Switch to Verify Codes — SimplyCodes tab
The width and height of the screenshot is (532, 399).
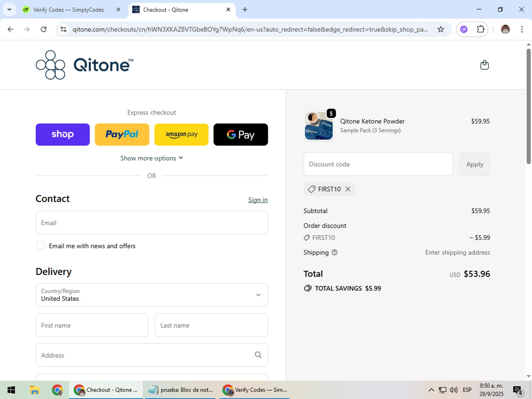68,10
